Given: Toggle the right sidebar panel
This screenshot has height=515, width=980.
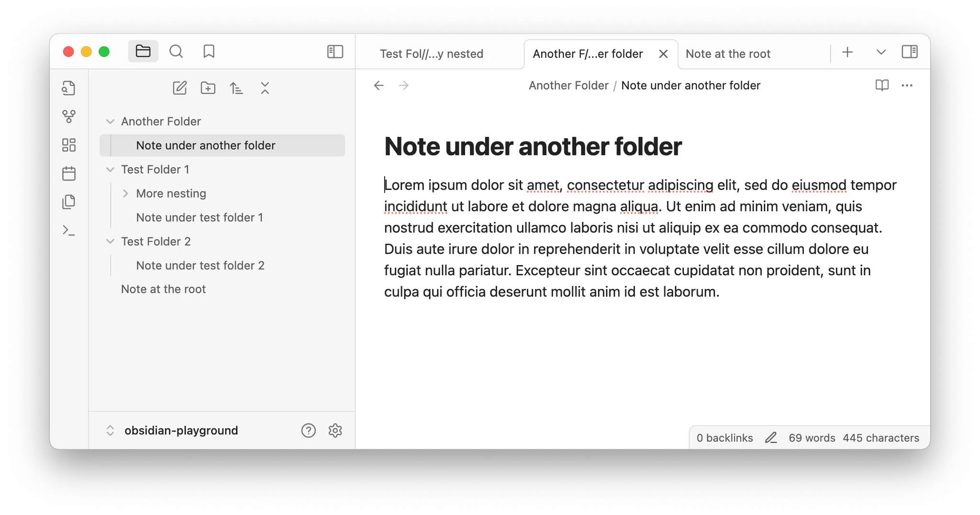Looking at the screenshot, I should coord(909,52).
